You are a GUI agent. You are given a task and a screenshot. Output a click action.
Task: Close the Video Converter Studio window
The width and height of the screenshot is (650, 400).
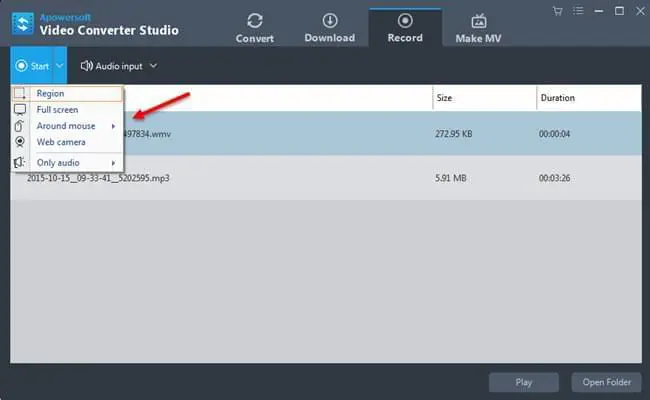[x=640, y=11]
